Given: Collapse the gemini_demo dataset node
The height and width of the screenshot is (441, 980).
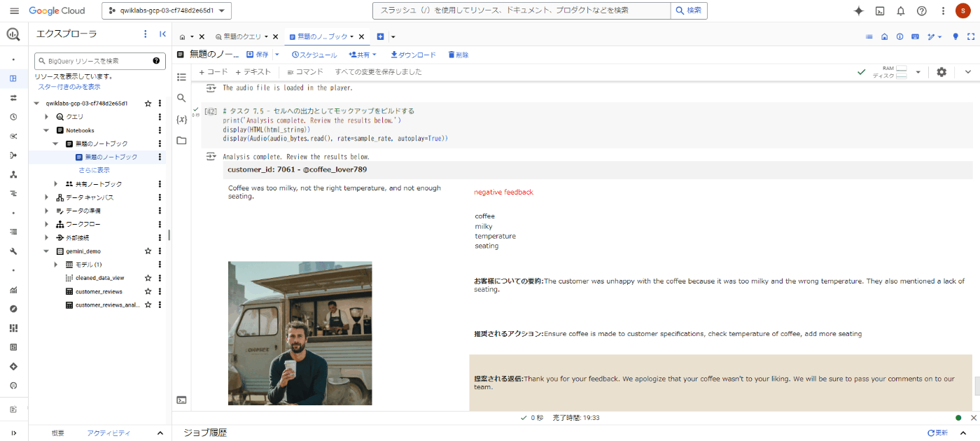Looking at the screenshot, I should 46,251.
